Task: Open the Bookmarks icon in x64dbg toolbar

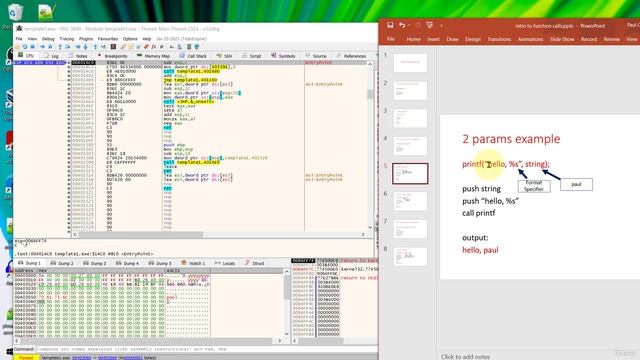Action: pyautogui.click(x=146, y=47)
